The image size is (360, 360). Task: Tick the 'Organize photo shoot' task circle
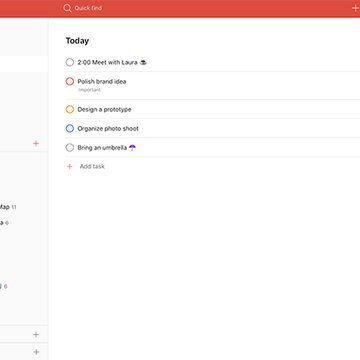(x=70, y=128)
